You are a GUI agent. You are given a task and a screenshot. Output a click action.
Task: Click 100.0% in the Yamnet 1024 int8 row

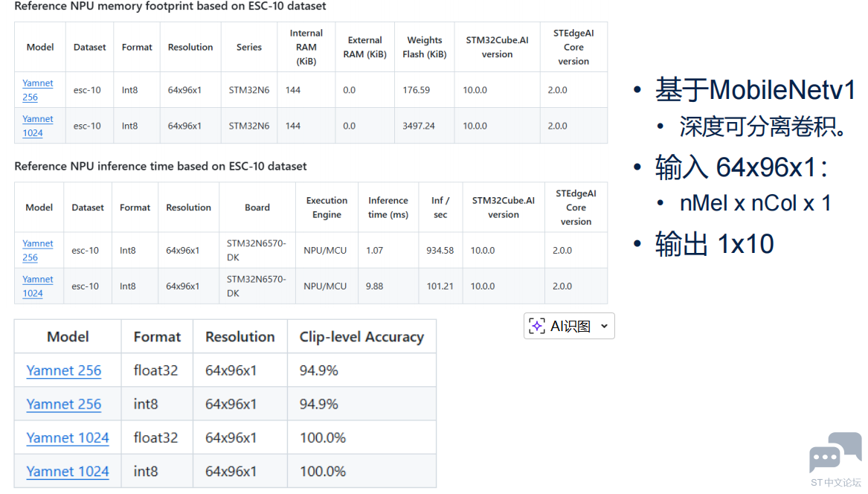point(323,472)
